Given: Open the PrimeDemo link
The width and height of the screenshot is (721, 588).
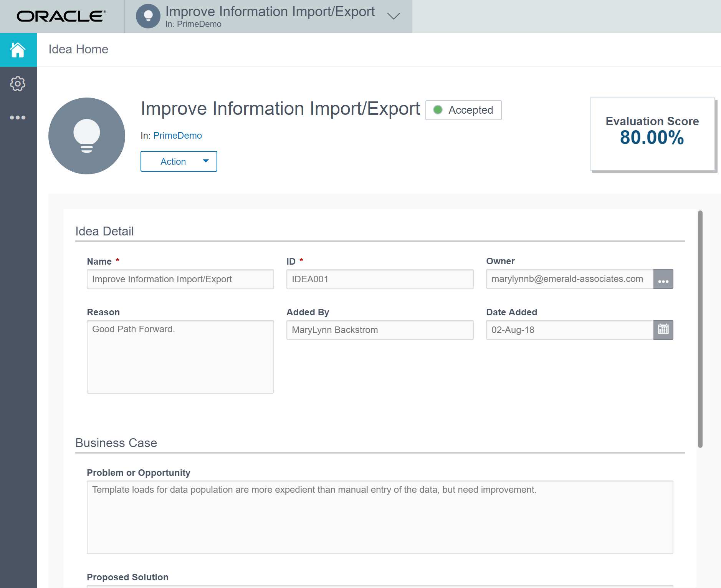Looking at the screenshot, I should coord(177,136).
